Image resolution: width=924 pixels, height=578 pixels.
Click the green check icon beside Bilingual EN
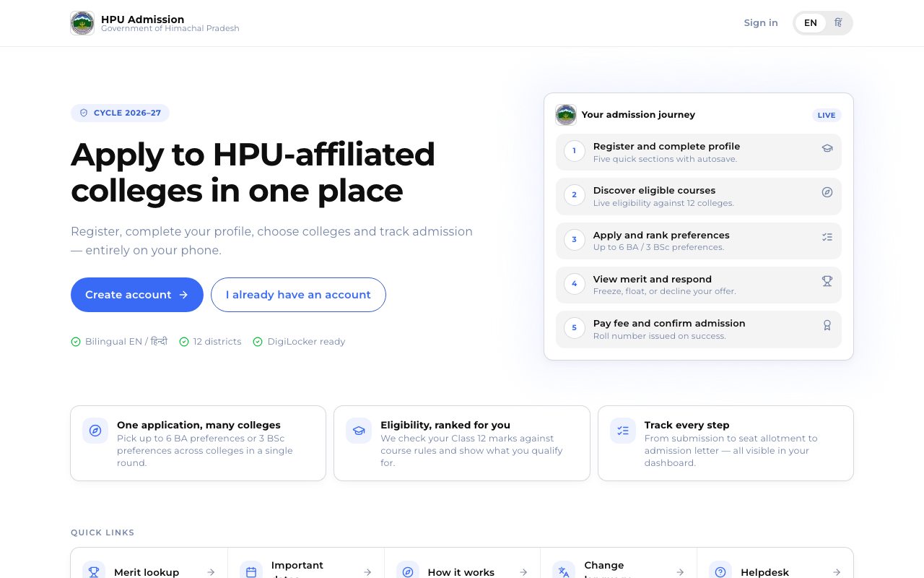click(x=76, y=342)
